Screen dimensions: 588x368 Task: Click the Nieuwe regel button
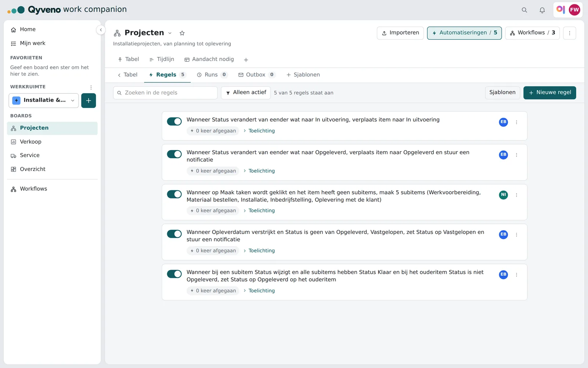[550, 93]
